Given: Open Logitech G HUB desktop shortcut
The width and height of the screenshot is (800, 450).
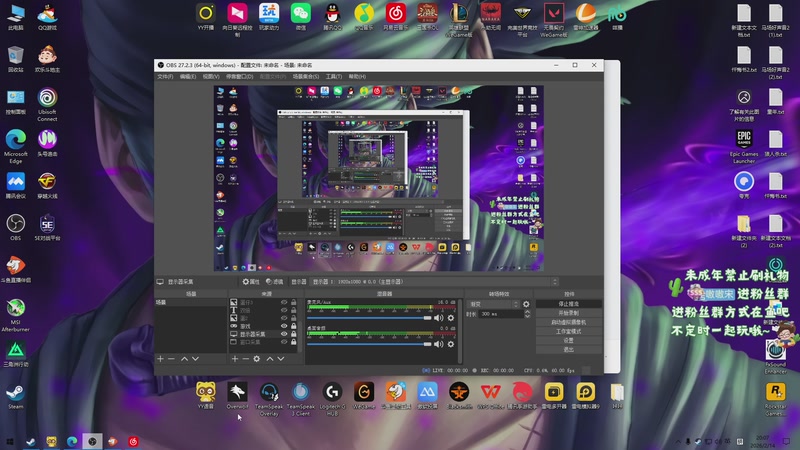Looking at the screenshot, I should pyautogui.click(x=332, y=398).
